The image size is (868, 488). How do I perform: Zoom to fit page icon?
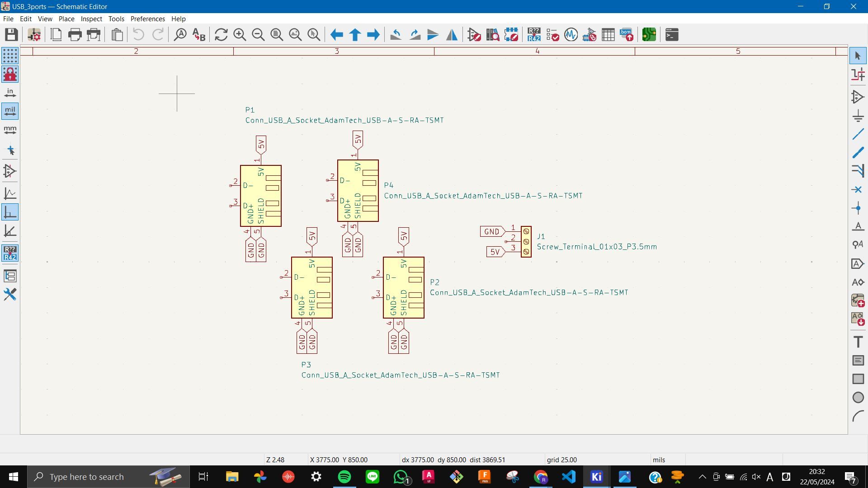click(x=277, y=35)
